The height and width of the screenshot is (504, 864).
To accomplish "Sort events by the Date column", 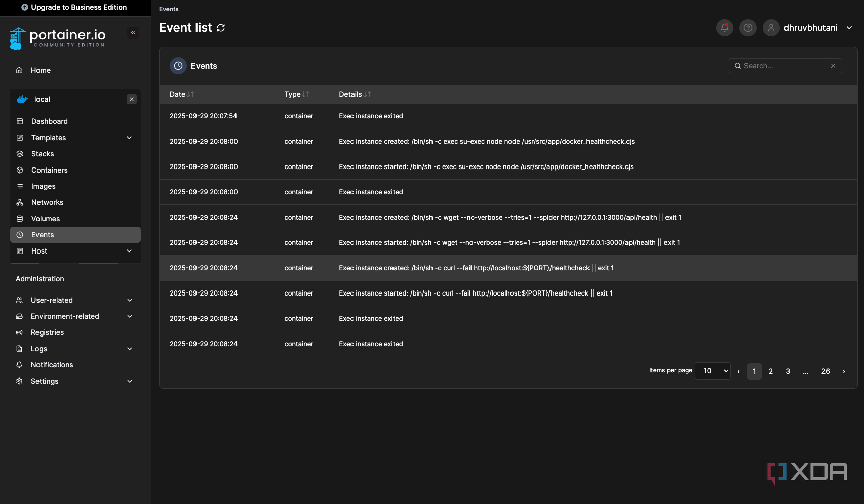I will (182, 94).
